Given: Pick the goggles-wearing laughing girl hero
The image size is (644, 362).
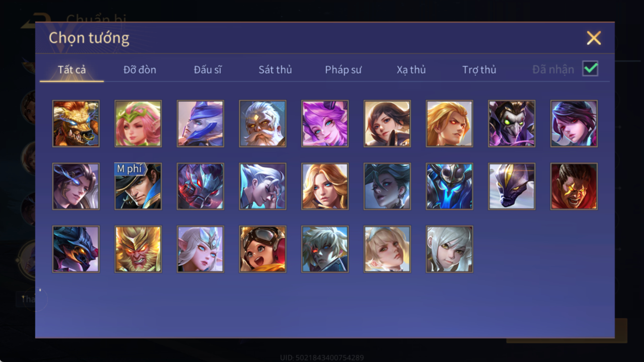Looking at the screenshot, I should [263, 249].
